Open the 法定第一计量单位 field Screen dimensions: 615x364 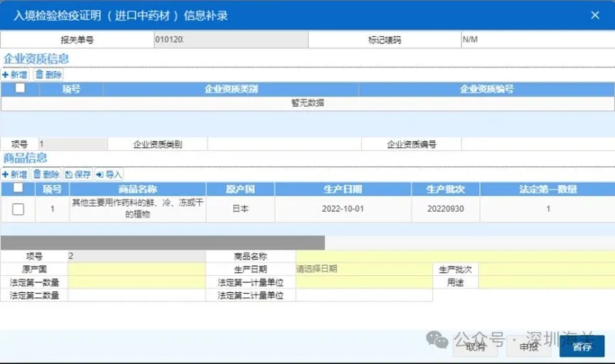363,282
